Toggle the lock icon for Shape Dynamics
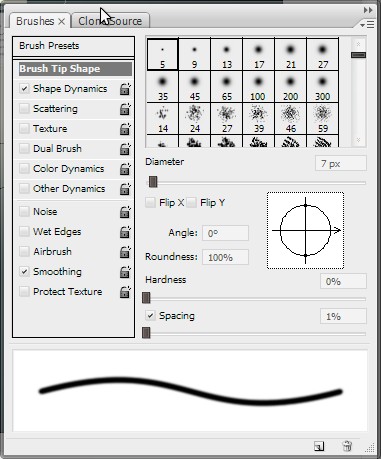Screen dimensions: 381x459 pos(125,89)
